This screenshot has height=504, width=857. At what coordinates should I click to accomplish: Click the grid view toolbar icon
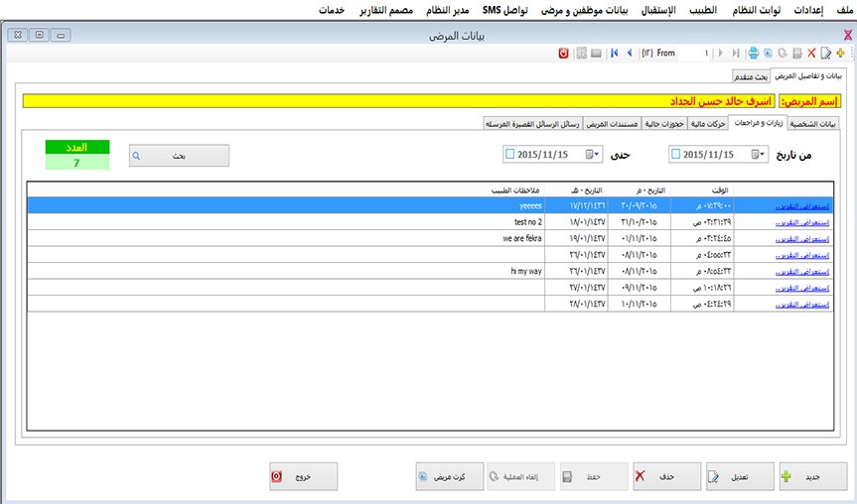click(x=581, y=53)
